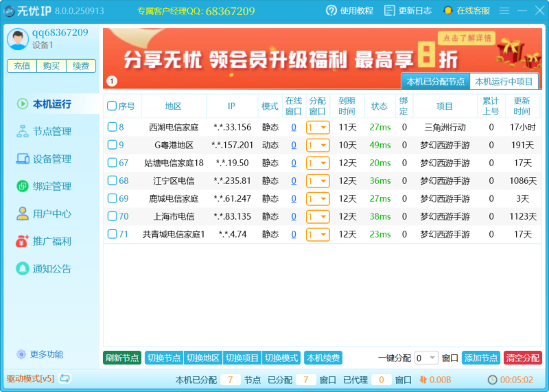Click the 更多功能 gear icon

coord(21,354)
